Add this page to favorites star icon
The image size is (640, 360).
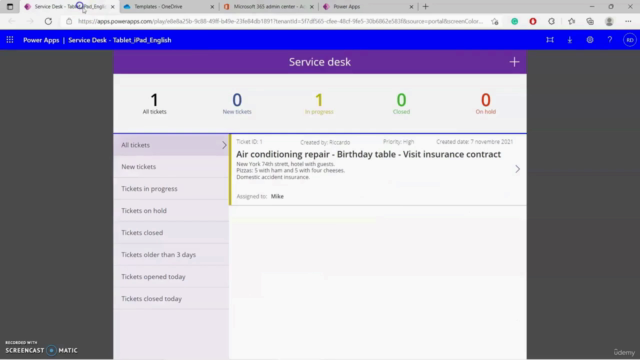point(495,21)
